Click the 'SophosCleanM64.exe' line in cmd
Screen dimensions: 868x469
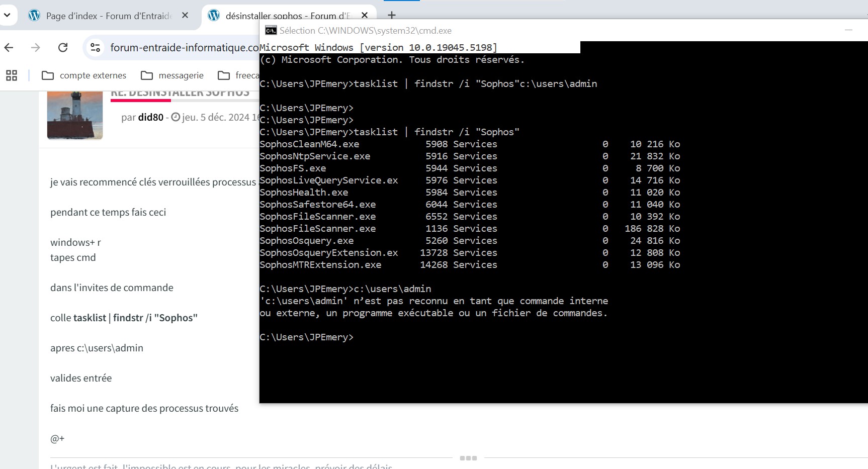click(470, 144)
